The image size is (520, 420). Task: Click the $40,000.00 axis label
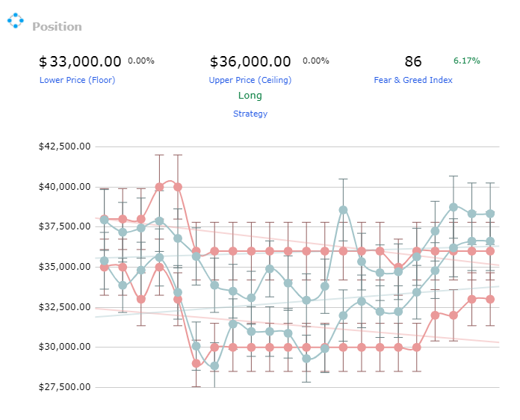[65, 187]
